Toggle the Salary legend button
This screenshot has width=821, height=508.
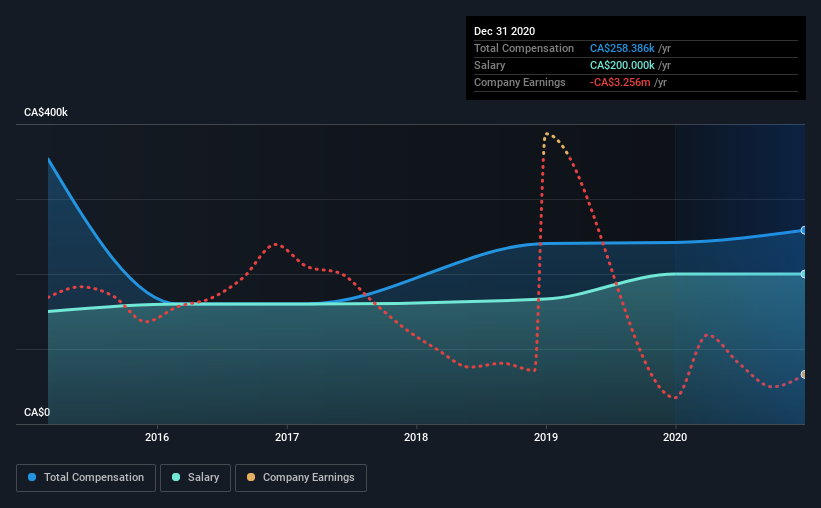pos(195,478)
